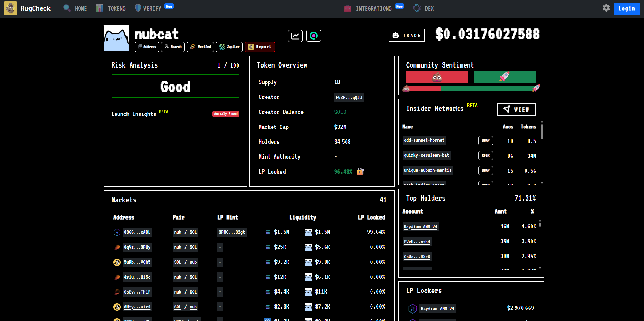The image size is (644, 321).
Task: Select the Raydium icon in the Markets table
Action: pos(117,232)
